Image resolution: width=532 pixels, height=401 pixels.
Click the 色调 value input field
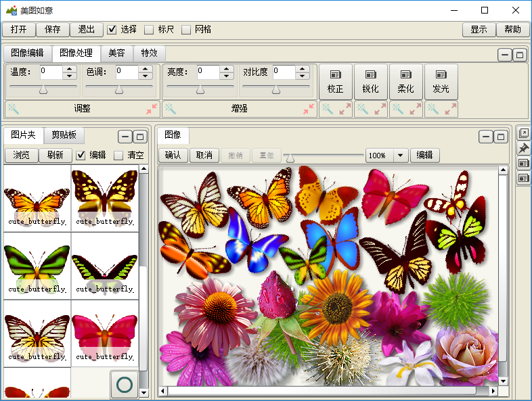coord(127,72)
